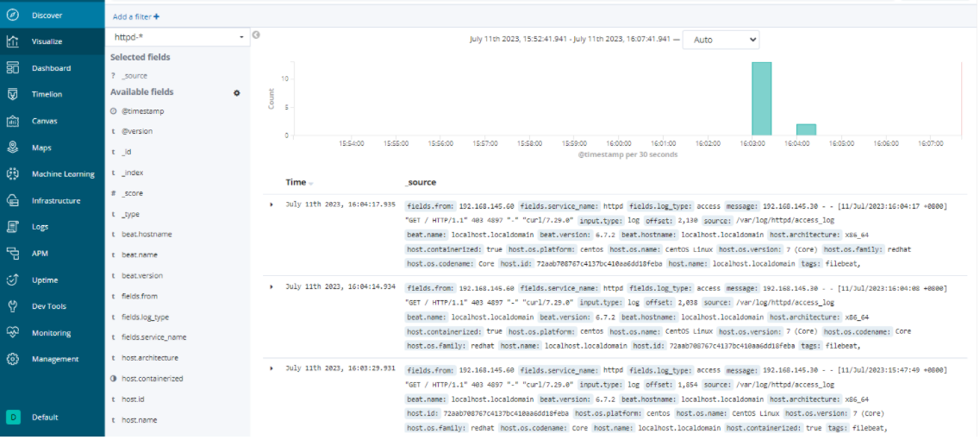
Task: Click clock icon beside @timestamp field
Action: tap(113, 110)
